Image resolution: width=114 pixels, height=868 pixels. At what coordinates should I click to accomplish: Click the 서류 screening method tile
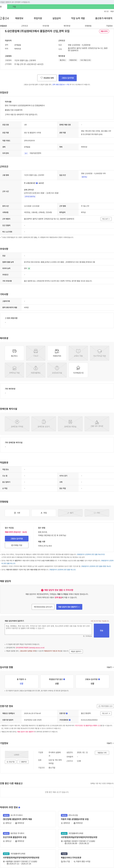pos(17,513)
